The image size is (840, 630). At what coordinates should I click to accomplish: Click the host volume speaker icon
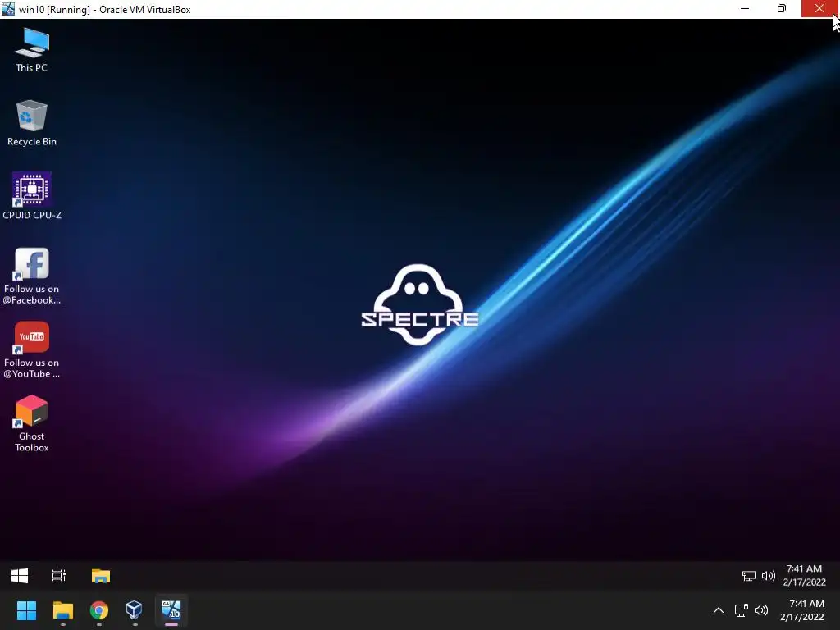760,610
